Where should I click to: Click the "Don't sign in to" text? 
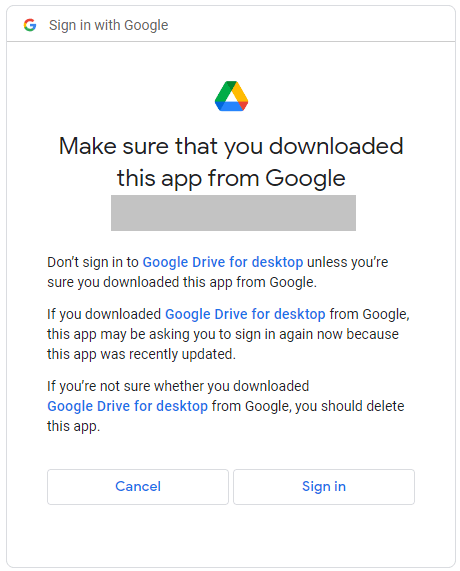[93, 262]
